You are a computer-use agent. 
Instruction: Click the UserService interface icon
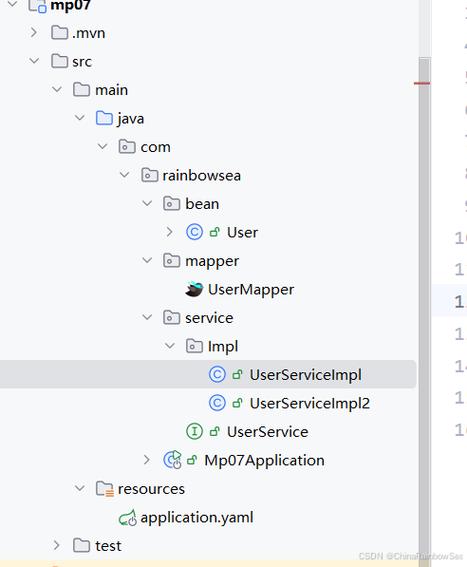[x=194, y=431]
